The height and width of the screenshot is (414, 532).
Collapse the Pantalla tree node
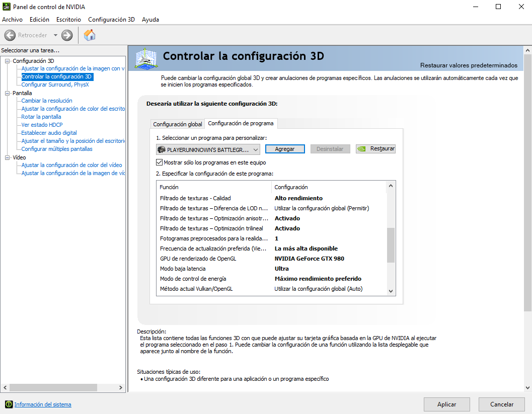[7, 93]
